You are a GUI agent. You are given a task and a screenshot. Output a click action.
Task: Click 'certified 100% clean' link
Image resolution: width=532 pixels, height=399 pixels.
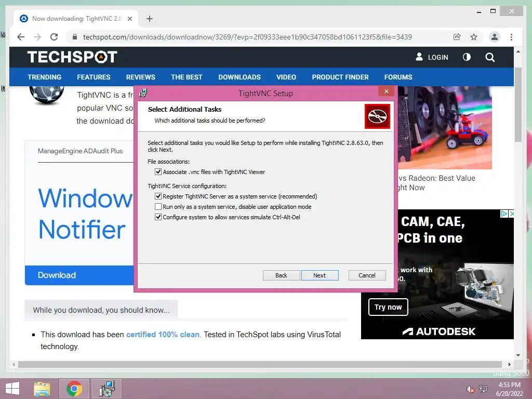[x=163, y=335]
